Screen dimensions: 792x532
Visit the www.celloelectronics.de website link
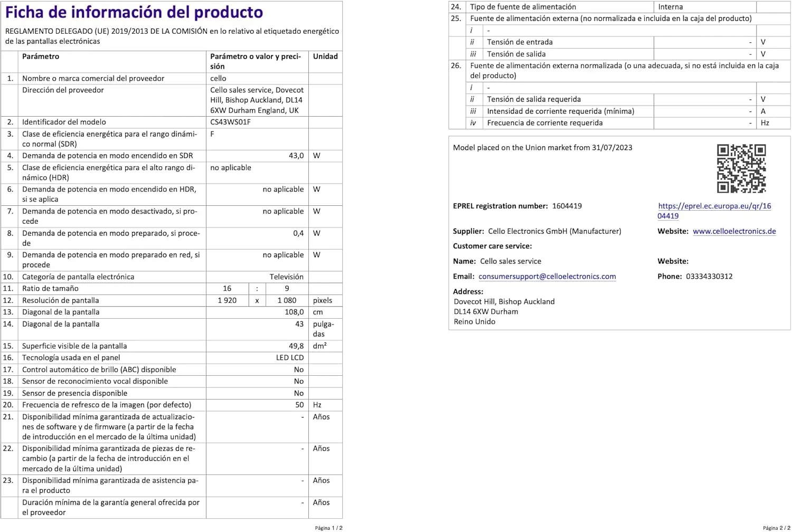[x=734, y=231]
